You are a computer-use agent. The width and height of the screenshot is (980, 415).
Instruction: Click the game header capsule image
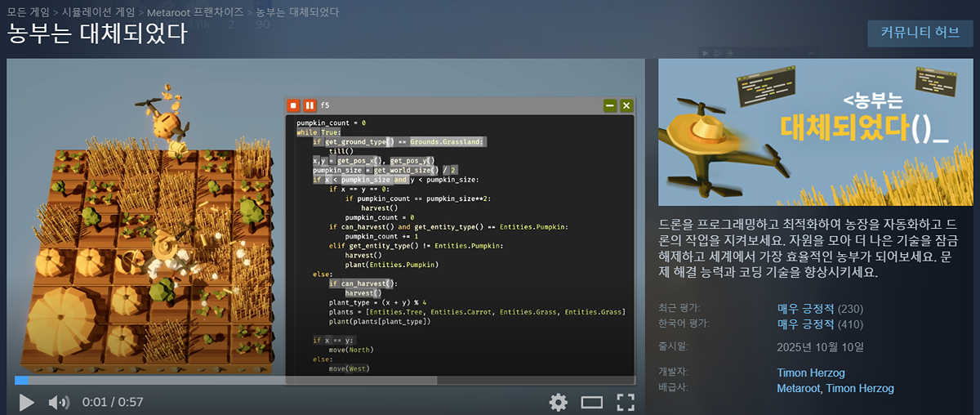(816, 132)
